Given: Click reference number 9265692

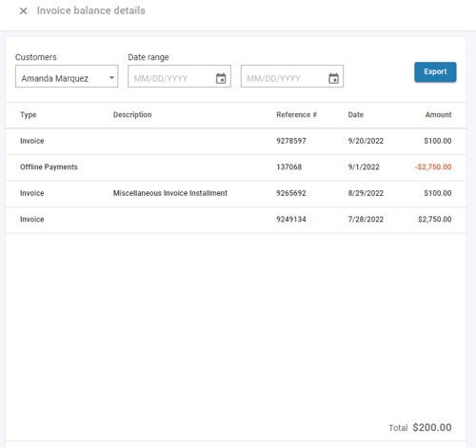Looking at the screenshot, I should 291,193.
